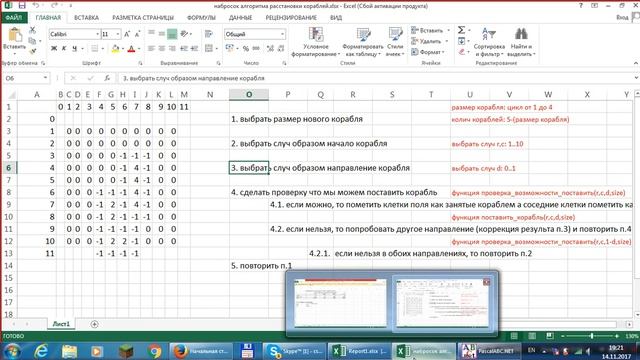Screen dimensions: 640x360
Task: Toggle top vertical alignment
Action: tap(151, 34)
